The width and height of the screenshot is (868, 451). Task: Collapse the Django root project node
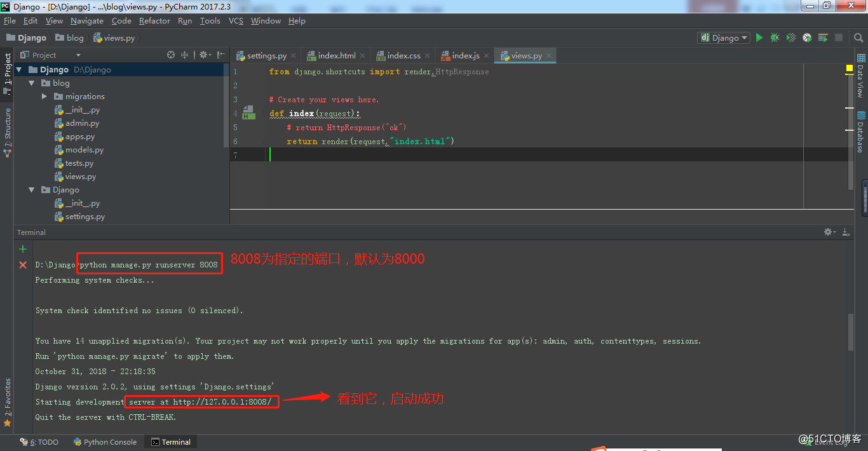19,70
